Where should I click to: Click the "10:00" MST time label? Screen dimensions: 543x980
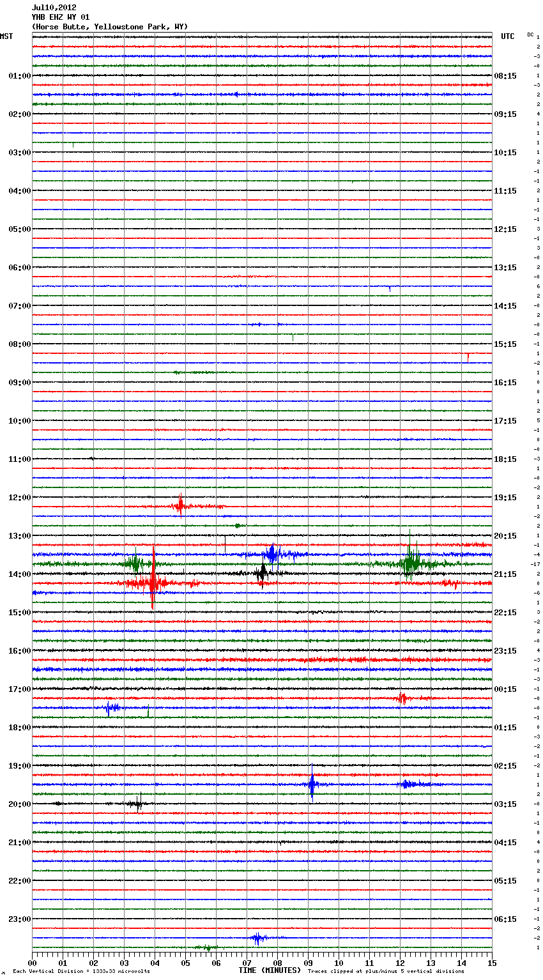click(19, 421)
